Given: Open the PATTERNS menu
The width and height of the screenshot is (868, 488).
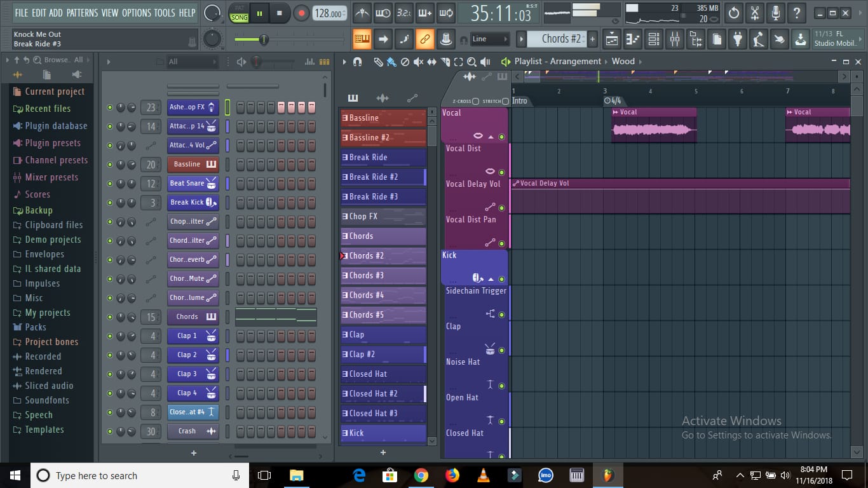Looking at the screenshot, I should 82,13.
